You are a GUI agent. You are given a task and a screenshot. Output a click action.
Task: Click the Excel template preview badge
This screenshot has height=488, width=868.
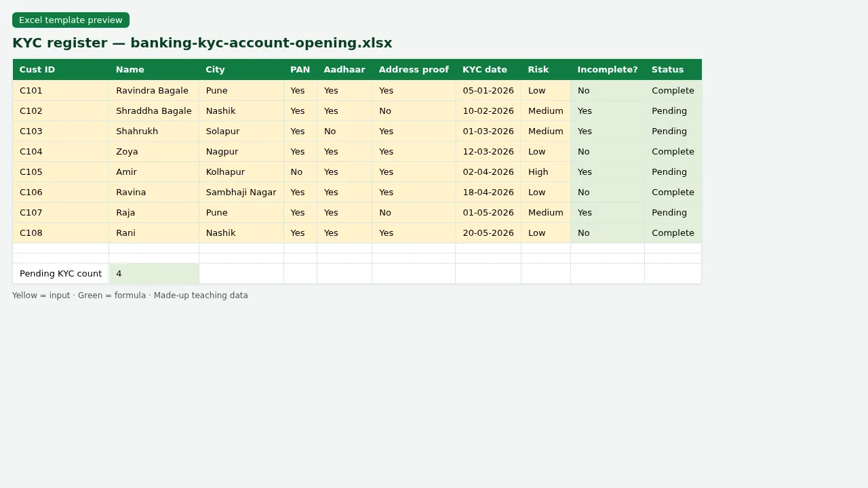[71, 20]
